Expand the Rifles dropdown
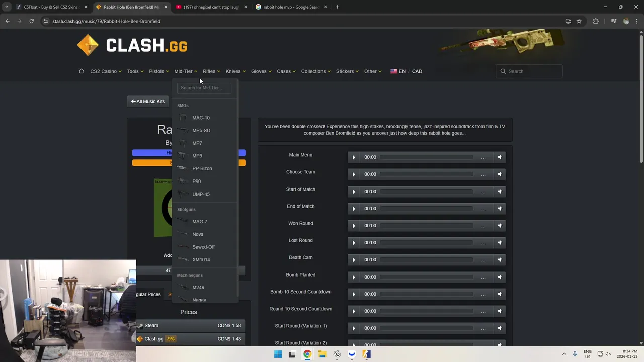644x362 pixels. click(x=211, y=71)
